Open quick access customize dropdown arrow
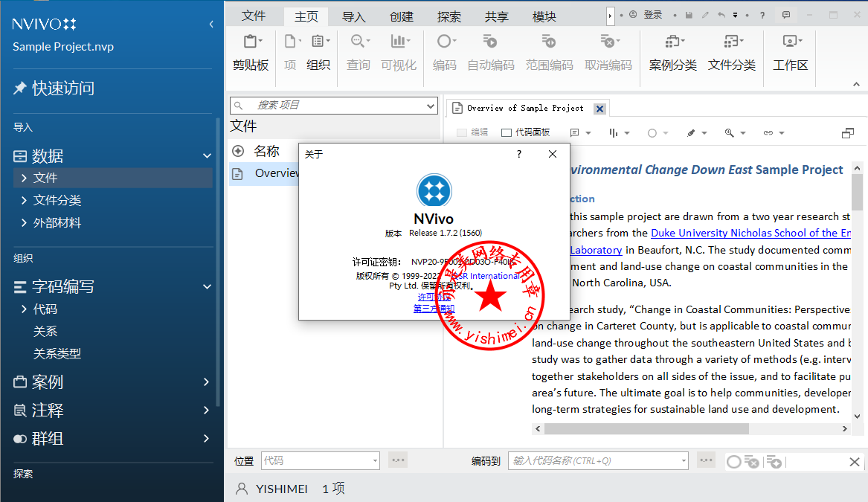868x502 pixels. (735, 16)
